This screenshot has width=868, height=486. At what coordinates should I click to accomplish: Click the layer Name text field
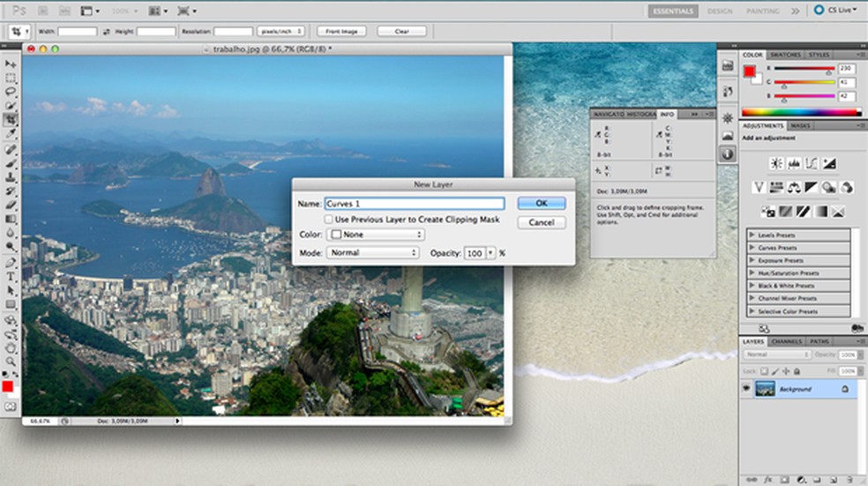point(415,204)
